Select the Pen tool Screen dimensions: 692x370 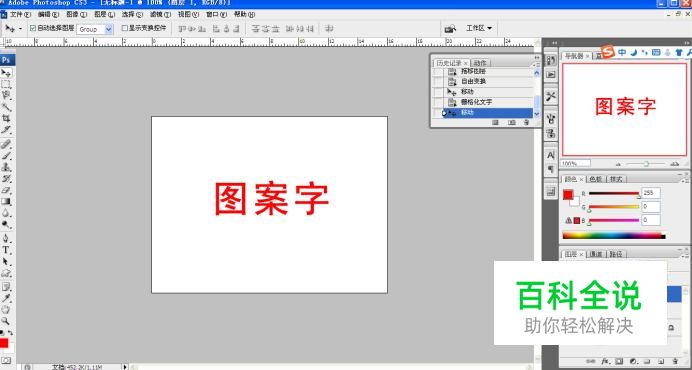pyautogui.click(x=6, y=239)
